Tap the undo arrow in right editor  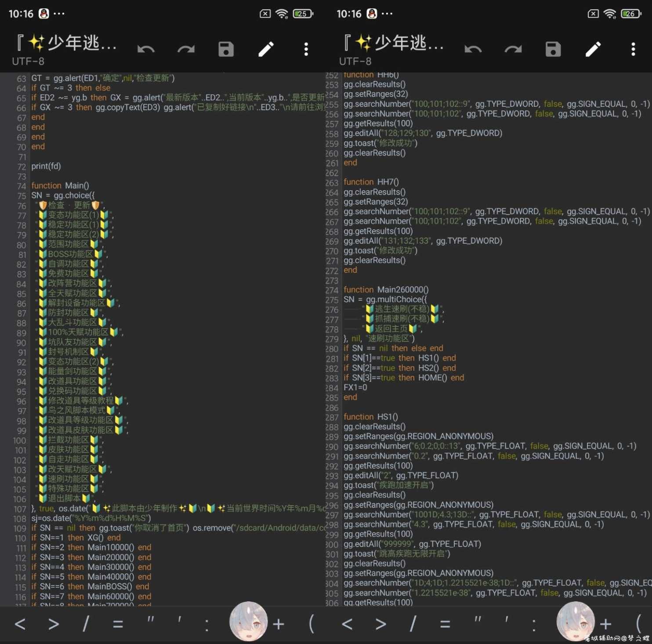point(473,49)
